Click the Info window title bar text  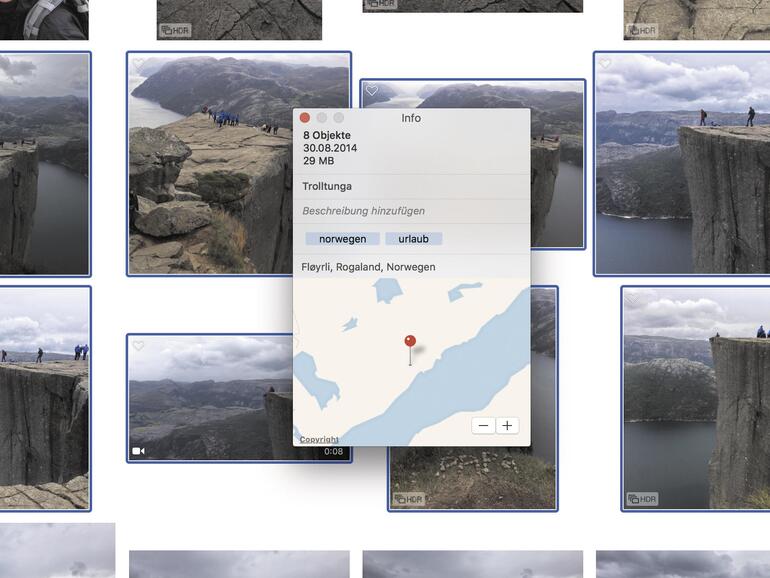pyautogui.click(x=411, y=118)
